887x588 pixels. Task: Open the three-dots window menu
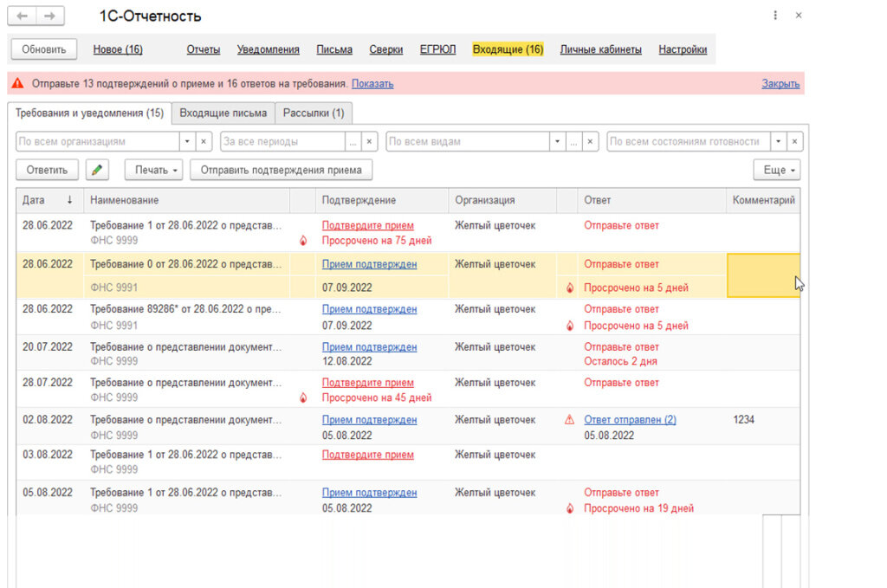[775, 16]
